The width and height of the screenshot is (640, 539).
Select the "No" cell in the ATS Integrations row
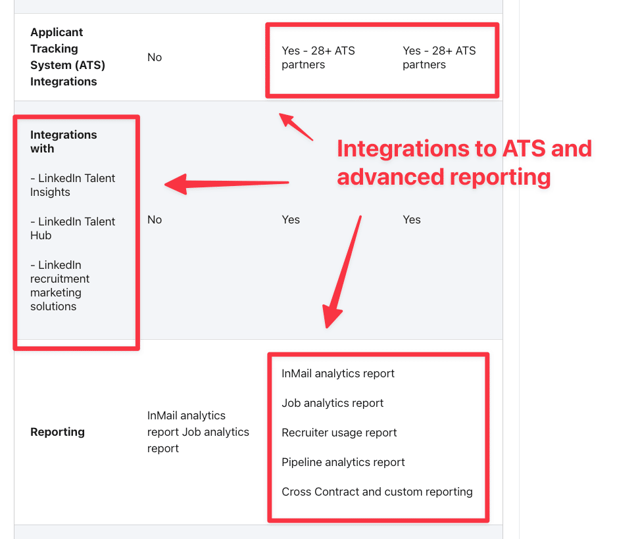[155, 57]
